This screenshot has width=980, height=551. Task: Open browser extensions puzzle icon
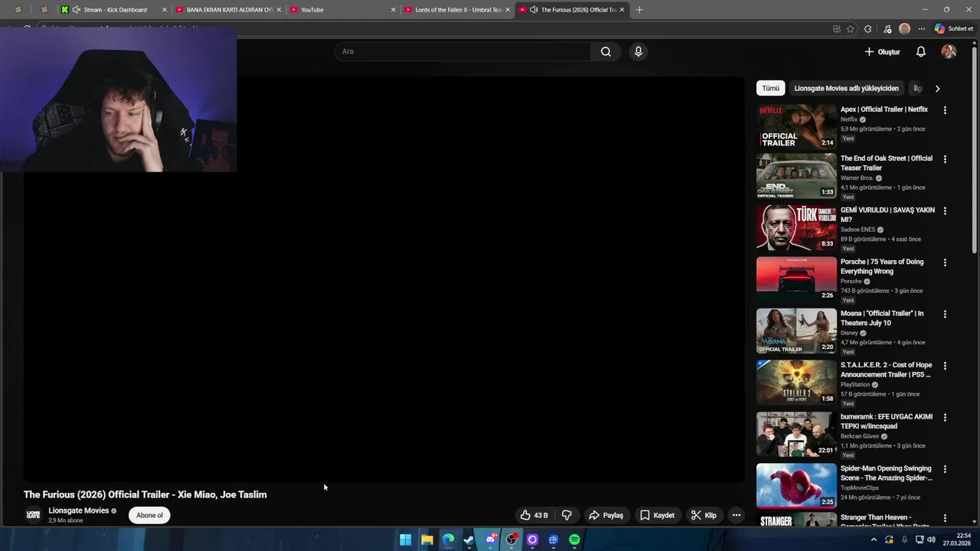867,29
